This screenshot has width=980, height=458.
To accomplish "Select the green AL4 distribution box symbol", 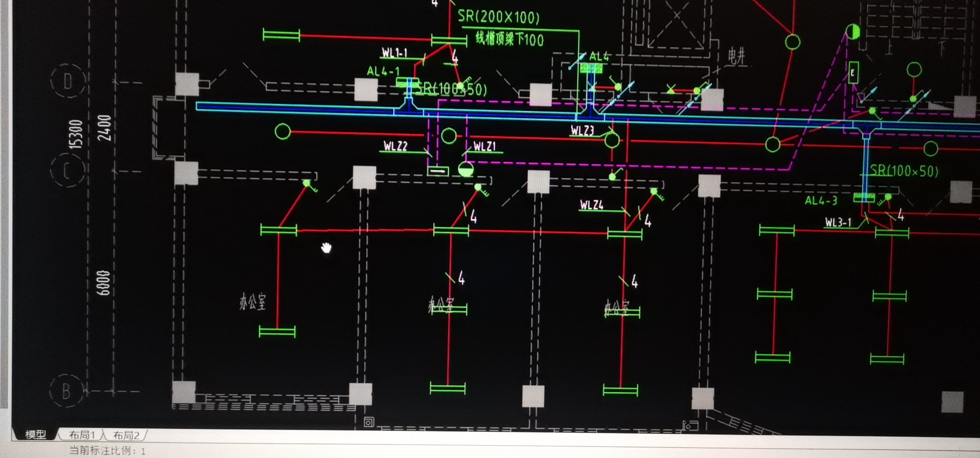I will click(x=591, y=67).
